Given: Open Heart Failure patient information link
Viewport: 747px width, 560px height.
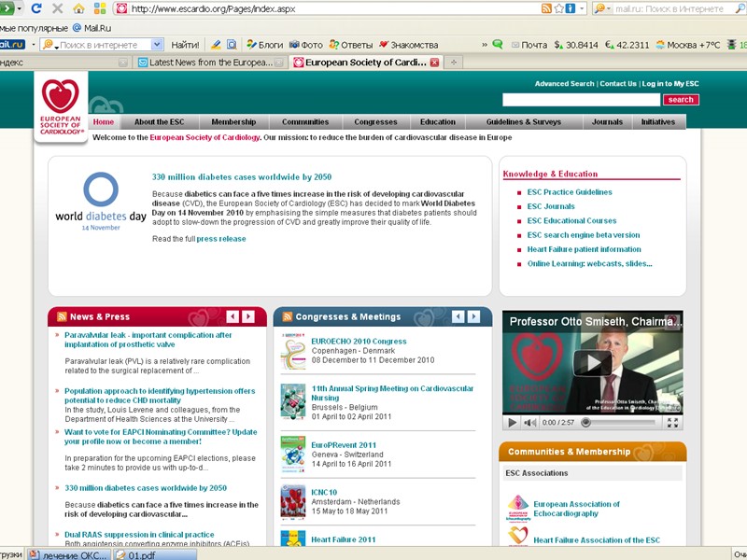Looking at the screenshot, I should [x=584, y=249].
